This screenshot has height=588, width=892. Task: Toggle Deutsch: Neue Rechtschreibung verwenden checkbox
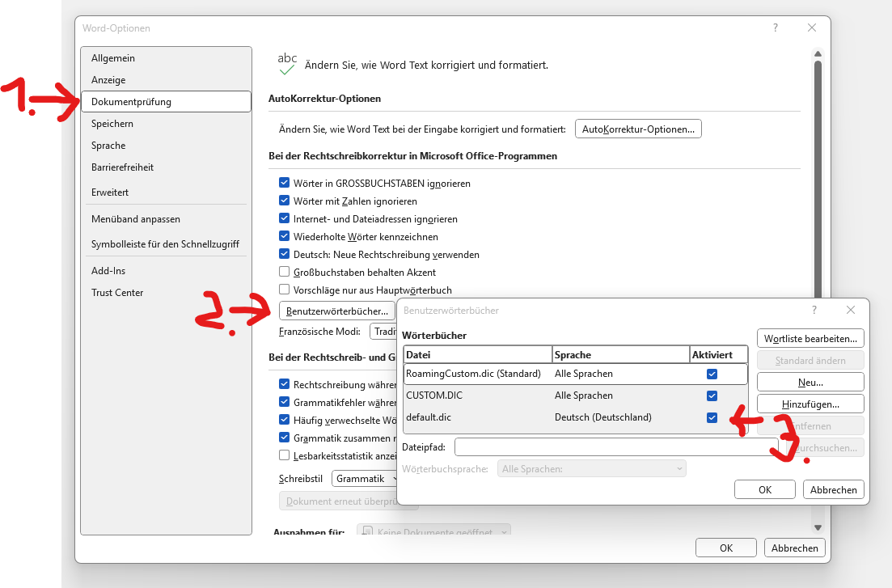click(x=285, y=254)
